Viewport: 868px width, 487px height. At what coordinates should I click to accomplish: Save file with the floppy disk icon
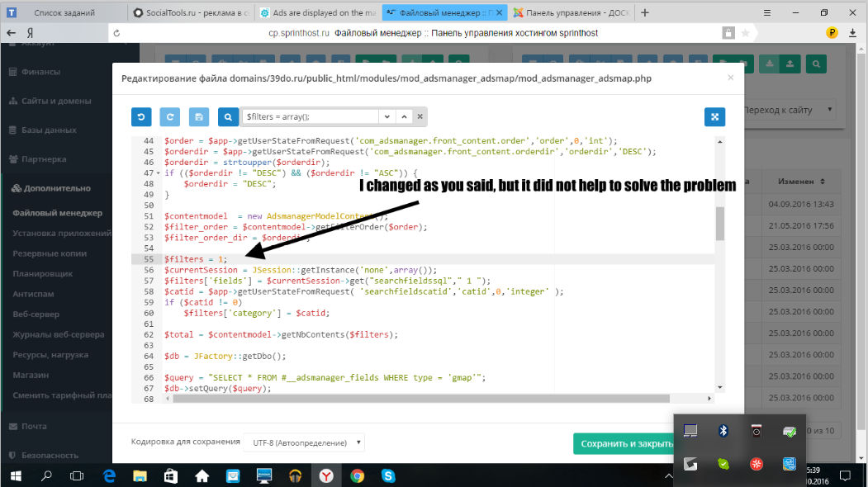(199, 116)
